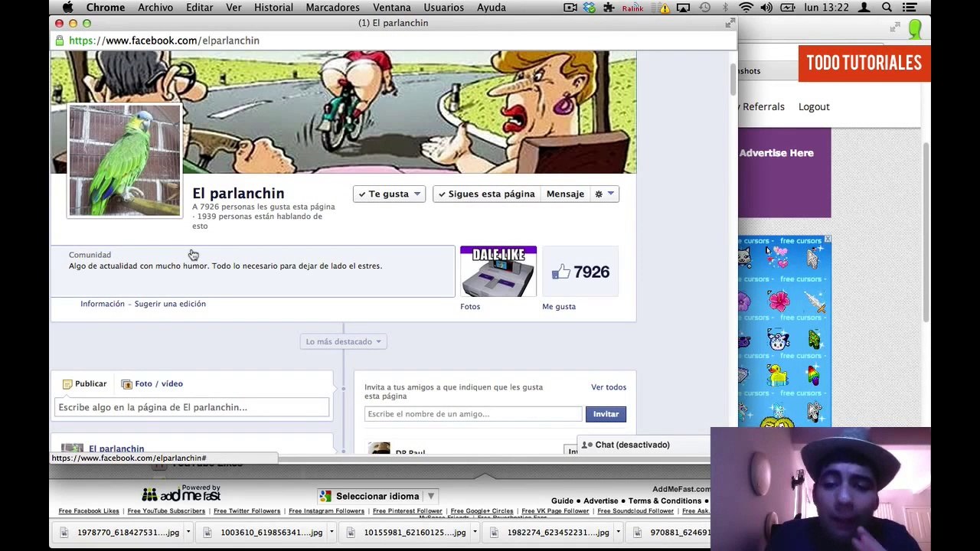The height and width of the screenshot is (551, 980).
Task: Click the Mensaje button
Action: (565, 194)
